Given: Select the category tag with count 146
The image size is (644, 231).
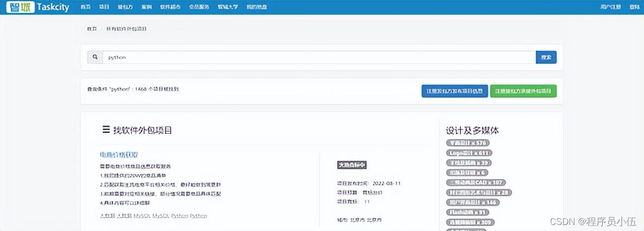Looking at the screenshot, I should tap(472, 202).
